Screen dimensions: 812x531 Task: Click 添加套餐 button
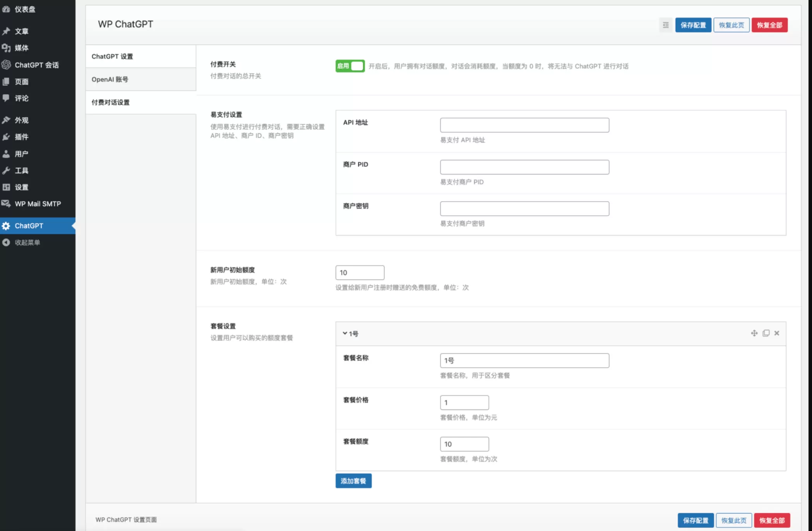[x=353, y=481]
